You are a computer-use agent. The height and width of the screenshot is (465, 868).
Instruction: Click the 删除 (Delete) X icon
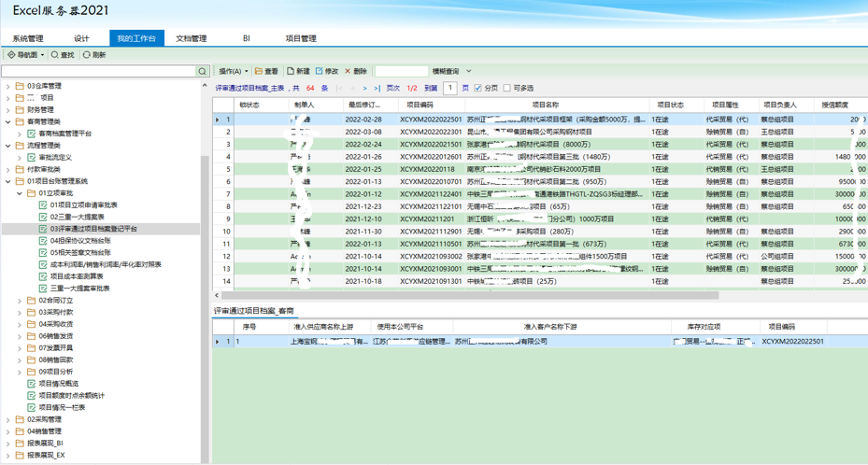(348, 71)
